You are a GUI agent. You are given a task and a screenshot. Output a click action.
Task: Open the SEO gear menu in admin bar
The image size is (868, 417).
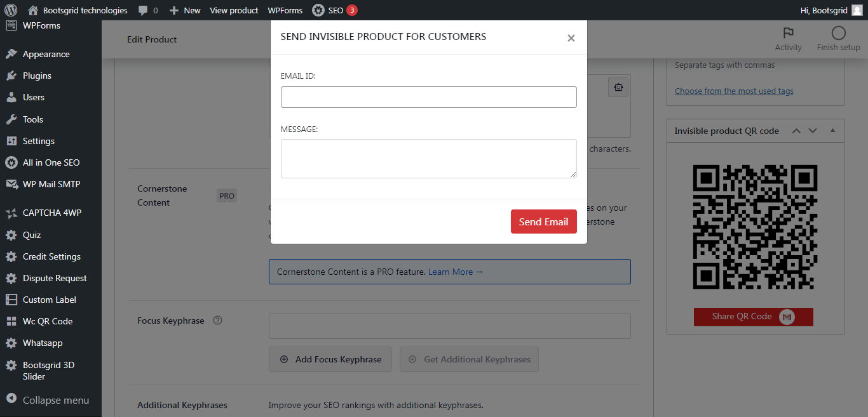coord(335,10)
